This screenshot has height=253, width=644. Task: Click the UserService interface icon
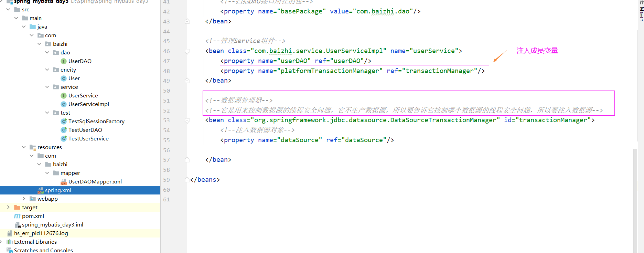(x=64, y=96)
